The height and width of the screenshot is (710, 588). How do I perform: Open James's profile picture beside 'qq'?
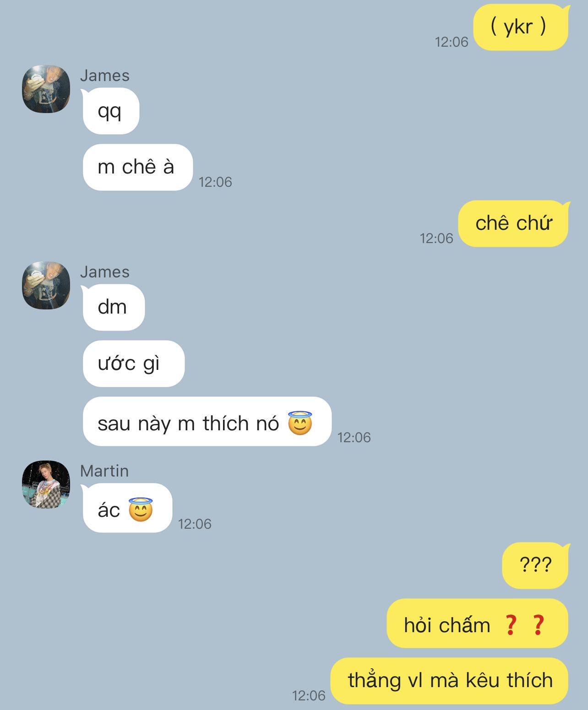[x=46, y=89]
